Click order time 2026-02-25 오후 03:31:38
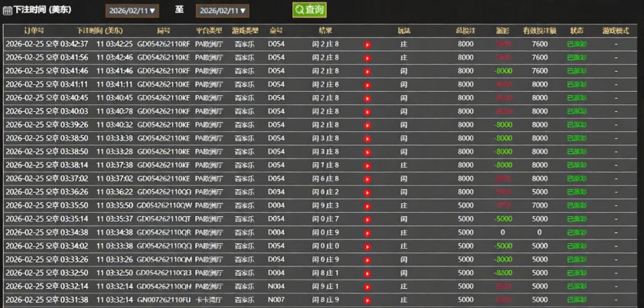The image size is (644, 308). (47, 300)
